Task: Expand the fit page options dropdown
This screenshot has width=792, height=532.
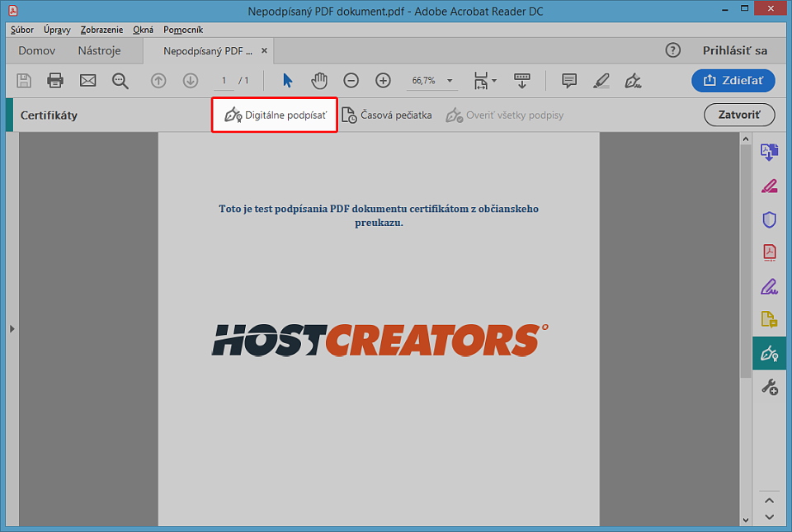Action: (x=494, y=81)
